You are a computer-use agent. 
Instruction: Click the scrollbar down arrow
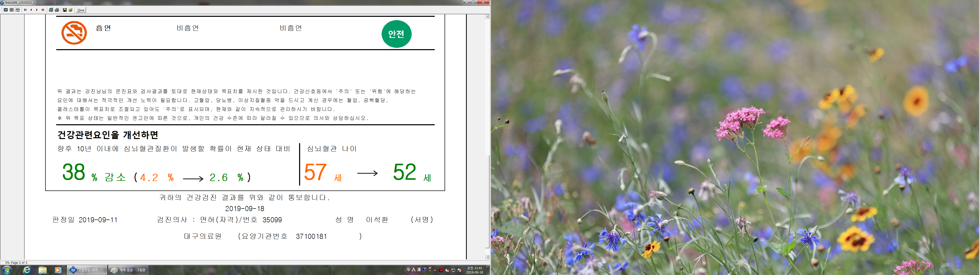(x=487, y=257)
